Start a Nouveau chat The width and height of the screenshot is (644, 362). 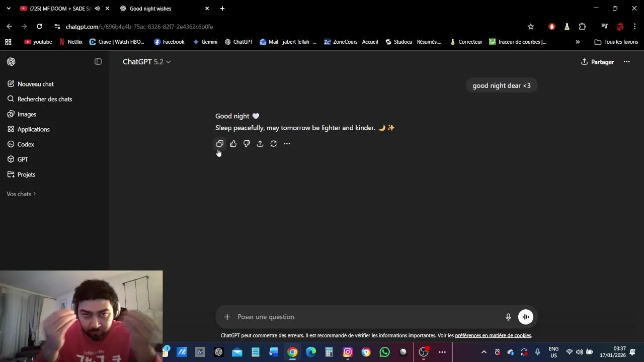tap(31, 84)
